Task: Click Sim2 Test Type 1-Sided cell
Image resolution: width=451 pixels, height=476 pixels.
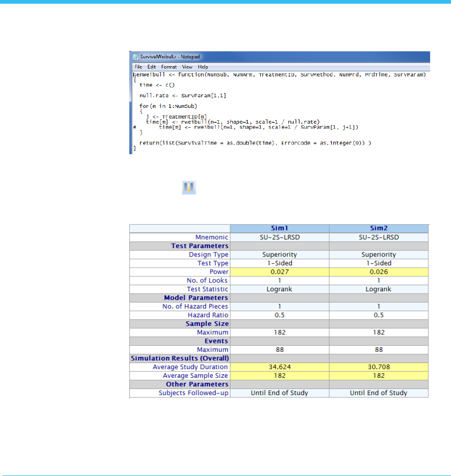Action: pos(379,263)
